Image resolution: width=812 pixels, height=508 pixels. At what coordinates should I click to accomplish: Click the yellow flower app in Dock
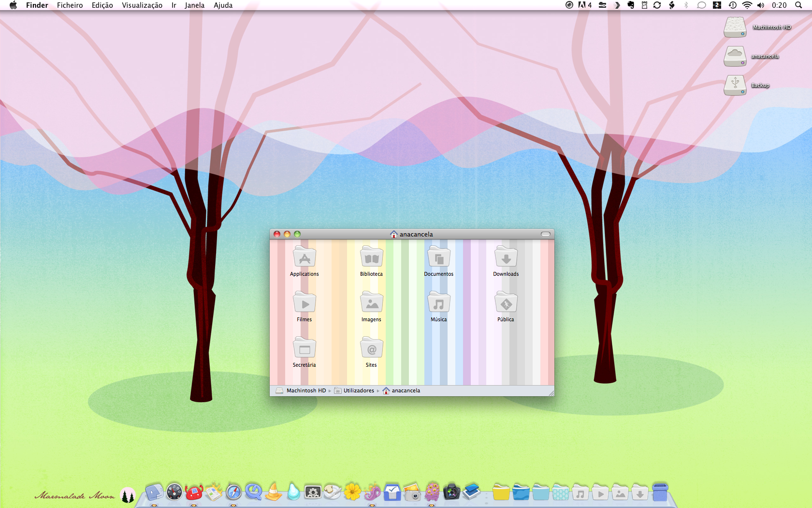[352, 492]
